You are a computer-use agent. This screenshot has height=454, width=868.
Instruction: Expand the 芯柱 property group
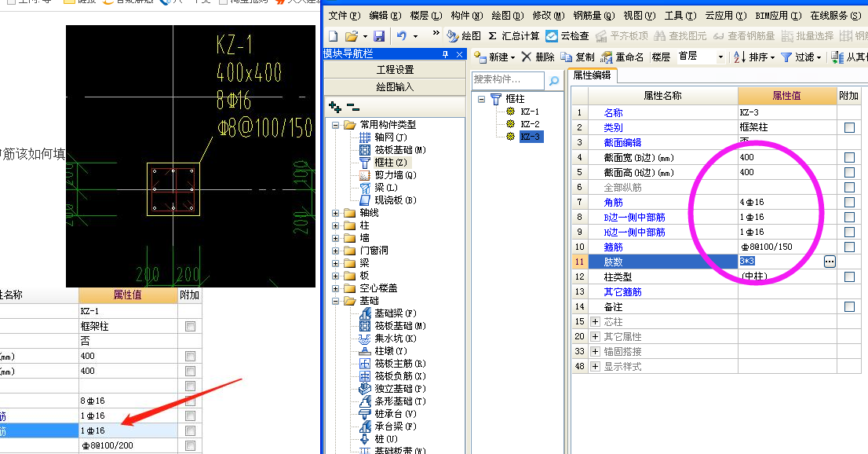click(x=595, y=321)
